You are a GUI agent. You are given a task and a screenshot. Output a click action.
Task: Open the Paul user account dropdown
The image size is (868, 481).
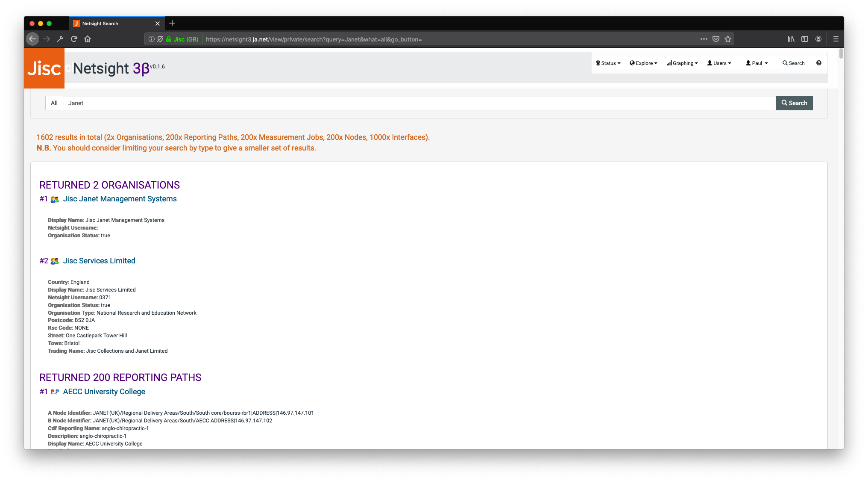pyautogui.click(x=757, y=63)
